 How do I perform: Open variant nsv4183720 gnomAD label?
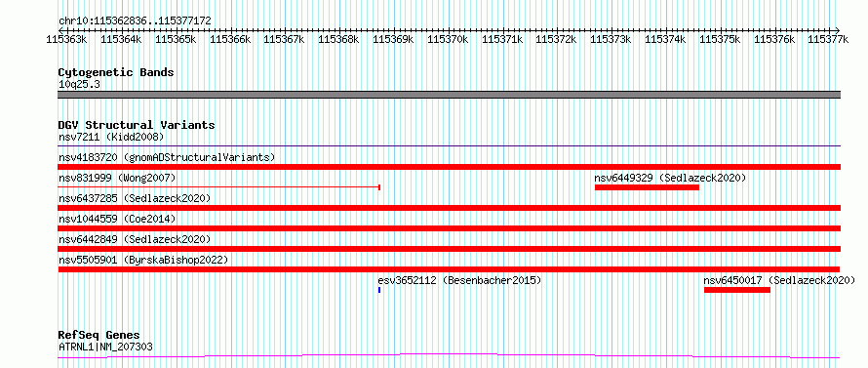point(167,157)
